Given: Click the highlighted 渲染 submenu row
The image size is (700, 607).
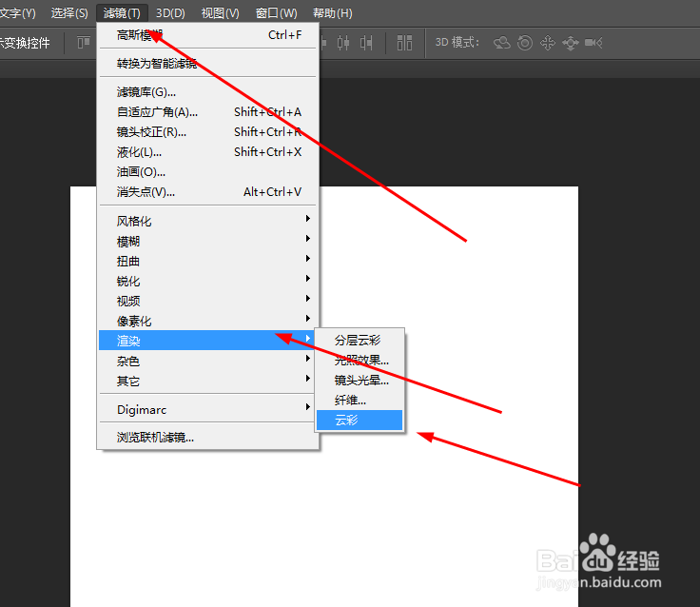Looking at the screenshot, I should click(x=206, y=341).
